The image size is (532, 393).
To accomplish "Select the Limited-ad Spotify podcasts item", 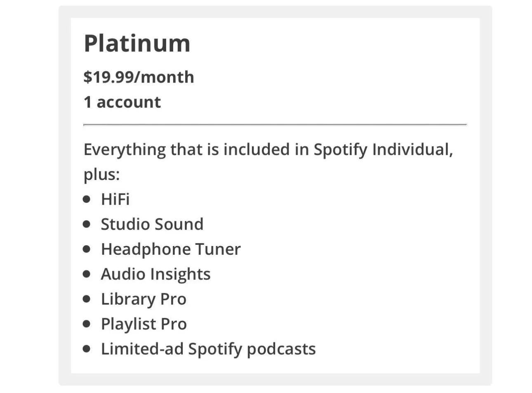I will coord(208,349).
